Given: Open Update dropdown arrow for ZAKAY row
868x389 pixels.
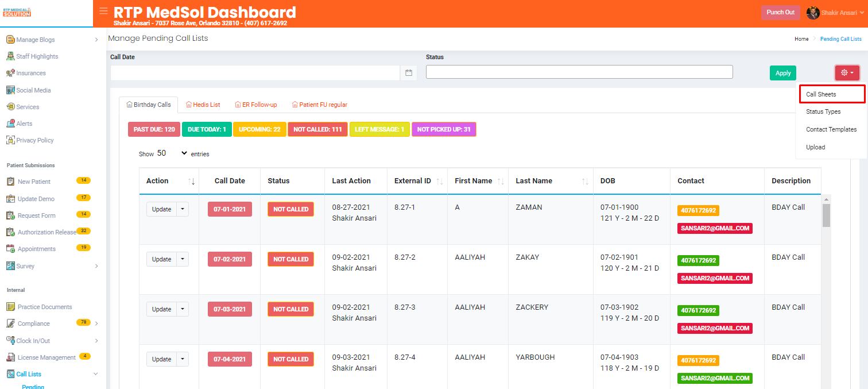Looking at the screenshot, I should 183,259.
